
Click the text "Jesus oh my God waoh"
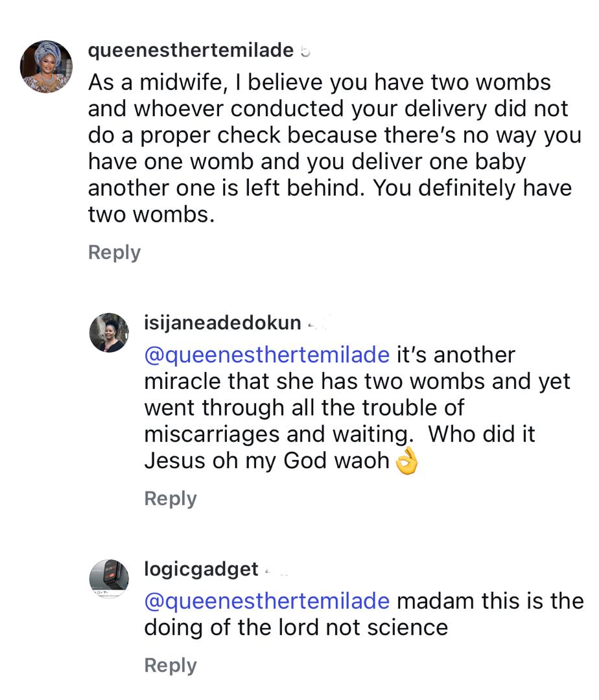click(x=266, y=461)
